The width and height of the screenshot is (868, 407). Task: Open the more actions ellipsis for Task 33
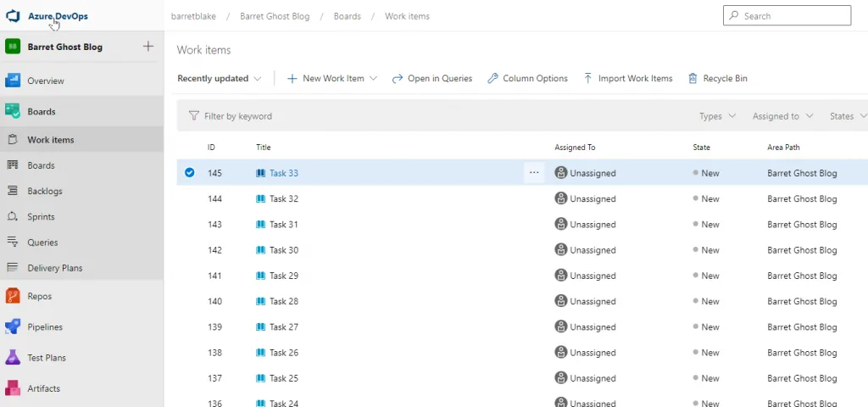tap(534, 173)
